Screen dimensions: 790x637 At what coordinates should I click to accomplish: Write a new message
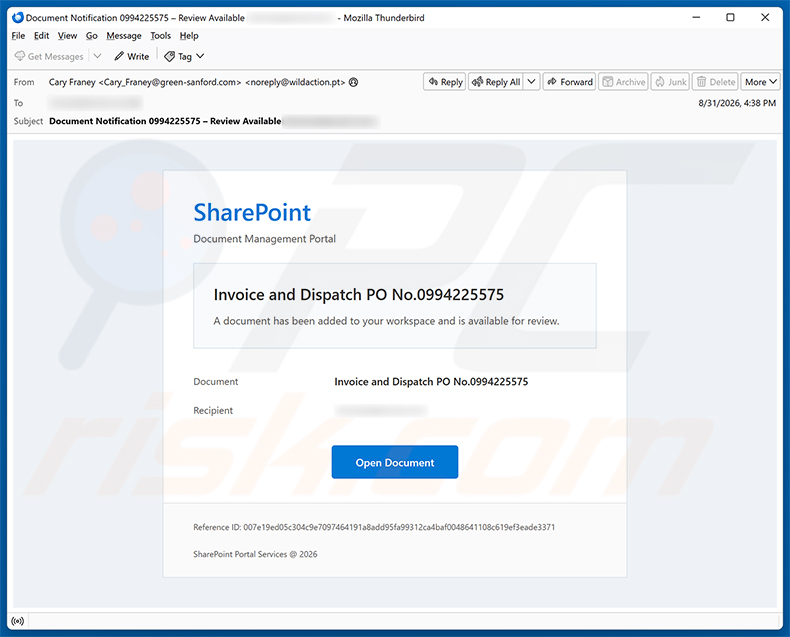coord(131,56)
